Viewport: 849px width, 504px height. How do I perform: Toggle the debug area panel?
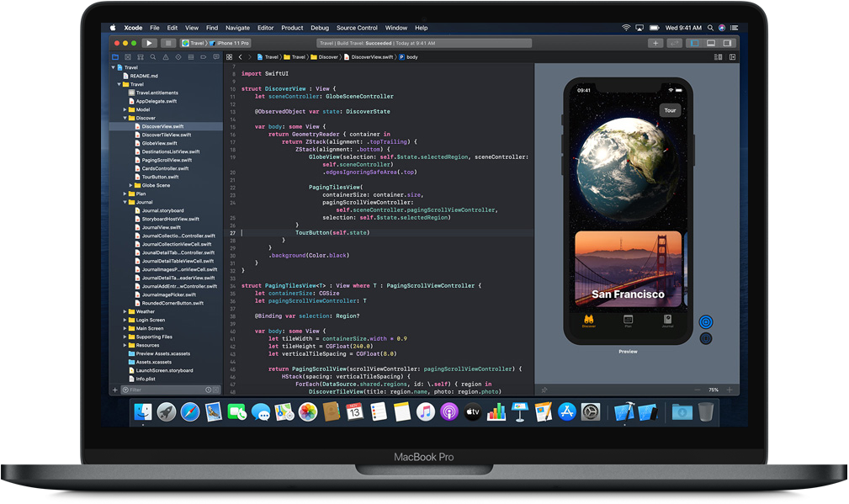[712, 43]
